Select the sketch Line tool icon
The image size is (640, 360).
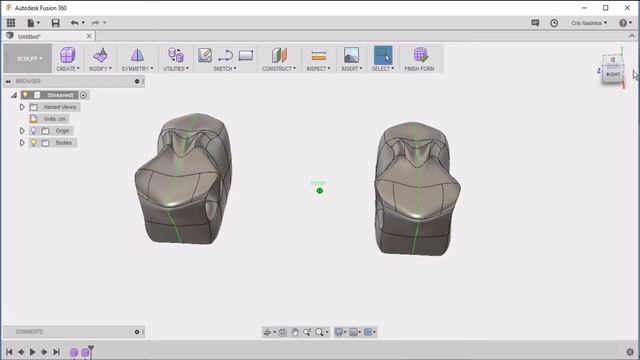point(225,55)
